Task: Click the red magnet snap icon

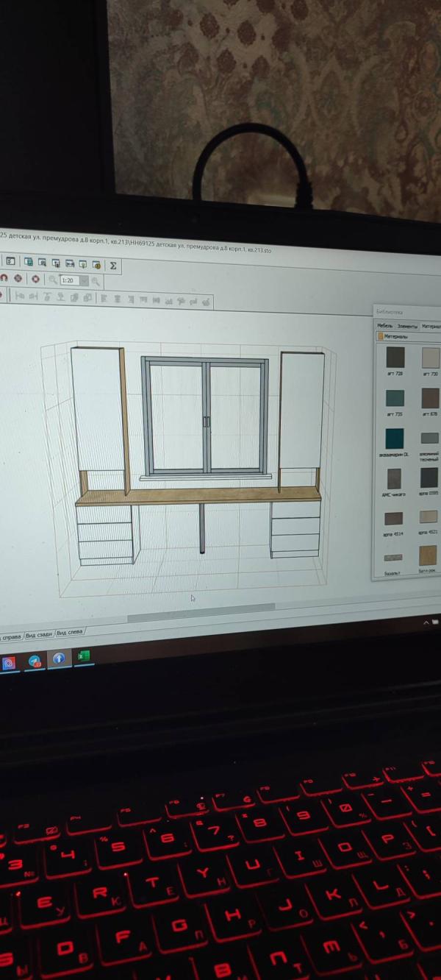Action: (x=3, y=278)
